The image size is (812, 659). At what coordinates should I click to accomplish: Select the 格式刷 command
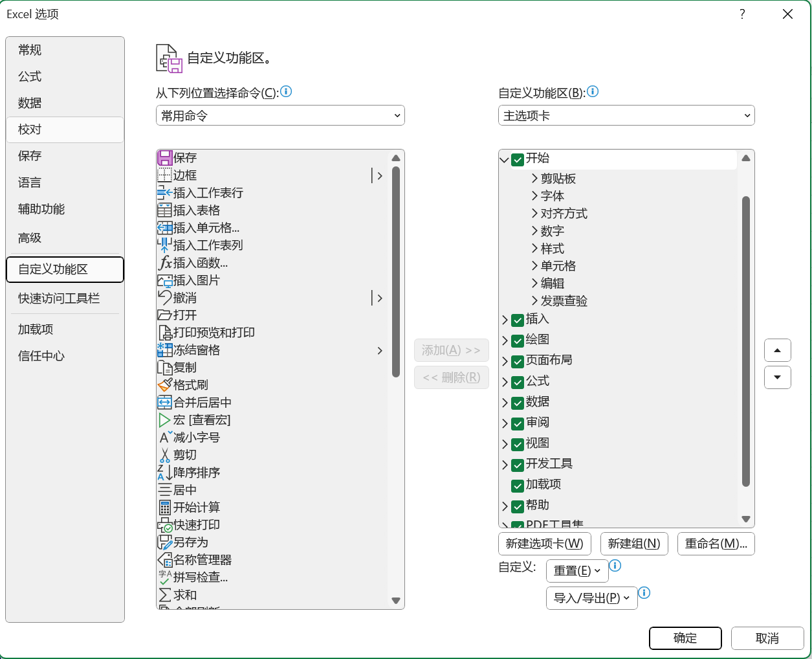tap(190, 385)
